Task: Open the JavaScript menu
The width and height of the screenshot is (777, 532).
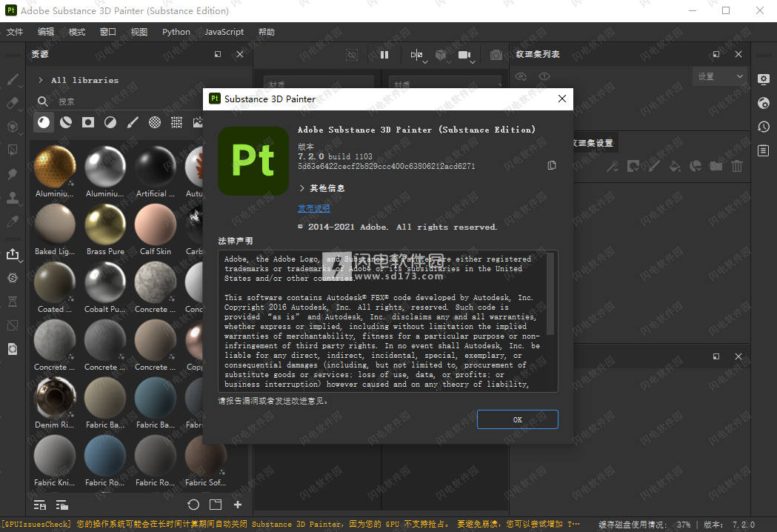Action: click(x=224, y=32)
